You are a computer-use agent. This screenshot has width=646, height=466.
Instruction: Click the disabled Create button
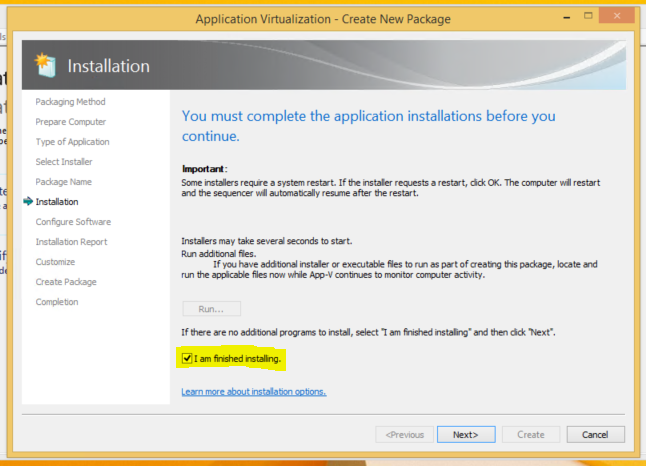click(530, 435)
